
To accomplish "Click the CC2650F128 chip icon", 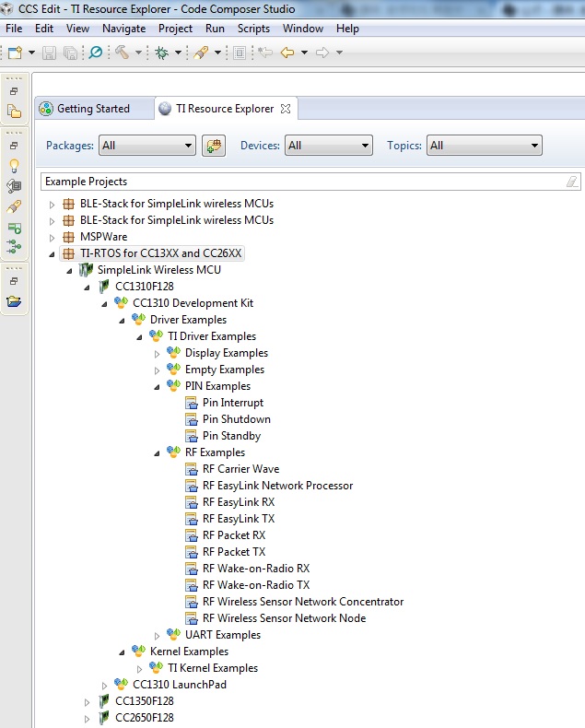I will [x=104, y=718].
